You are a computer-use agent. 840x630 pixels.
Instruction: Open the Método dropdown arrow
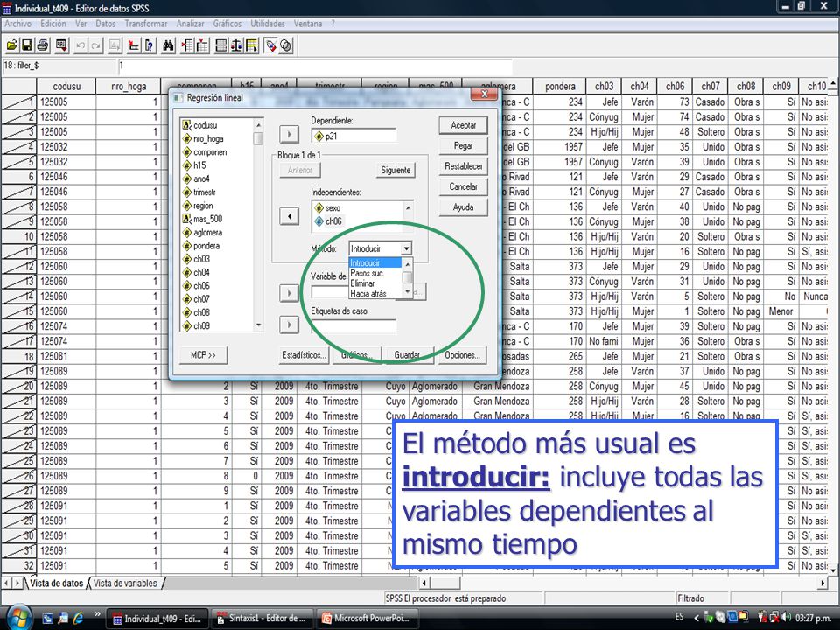click(407, 248)
